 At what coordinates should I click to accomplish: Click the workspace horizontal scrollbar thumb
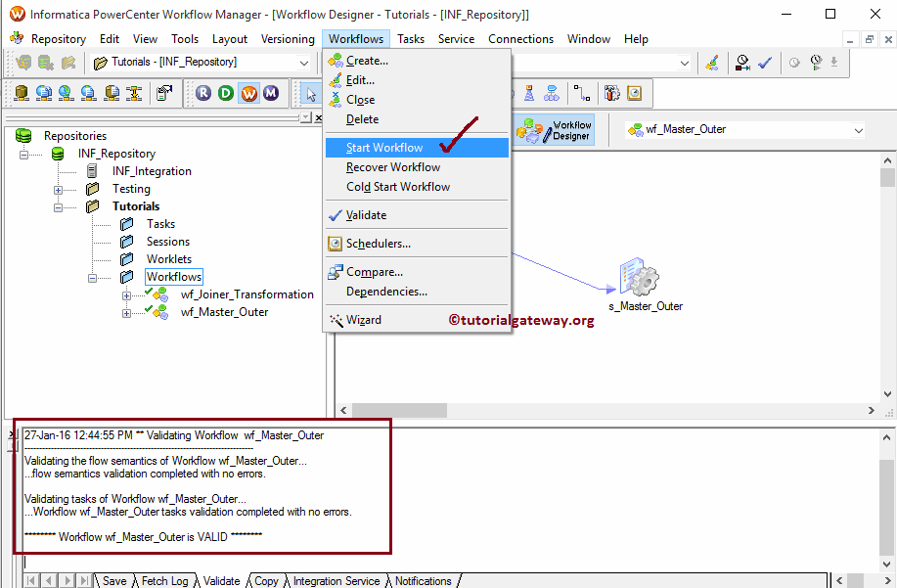tap(399, 410)
